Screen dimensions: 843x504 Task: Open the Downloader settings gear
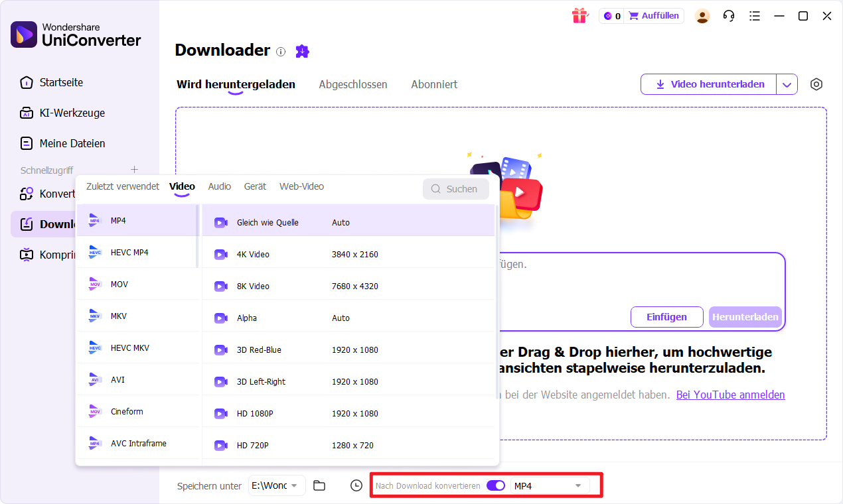(816, 84)
